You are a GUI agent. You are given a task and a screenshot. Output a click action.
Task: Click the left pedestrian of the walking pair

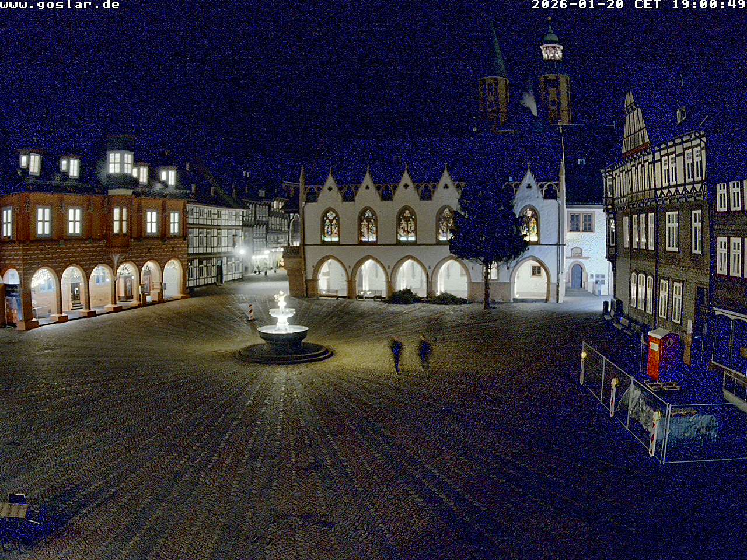point(397,354)
